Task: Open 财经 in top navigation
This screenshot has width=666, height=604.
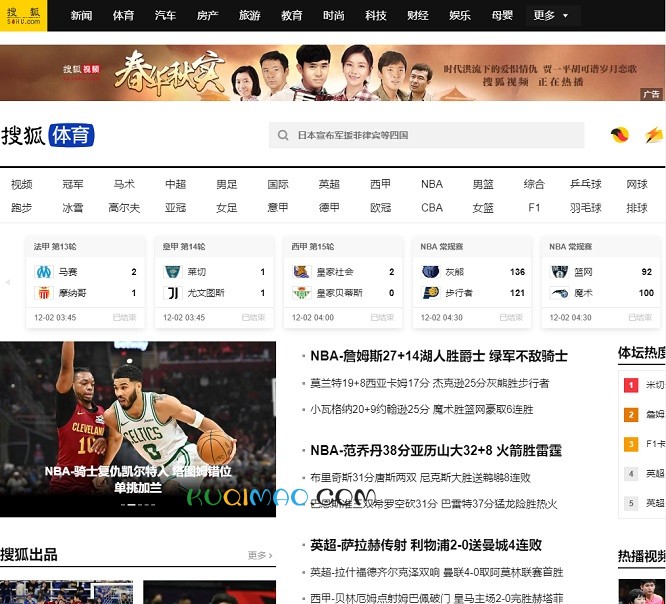Action: click(418, 16)
